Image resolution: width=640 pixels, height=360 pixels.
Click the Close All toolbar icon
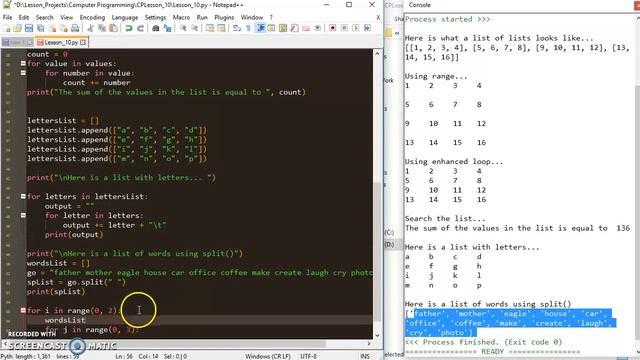[x=64, y=28]
